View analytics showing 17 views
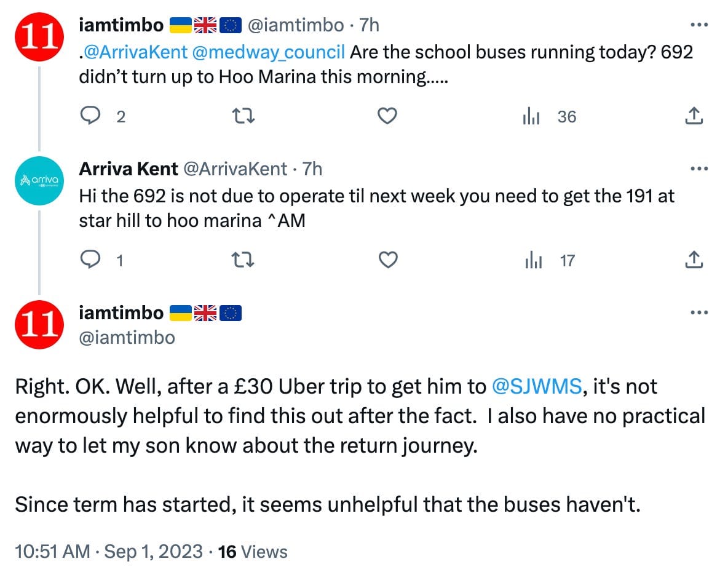728x572 pixels. (534, 261)
